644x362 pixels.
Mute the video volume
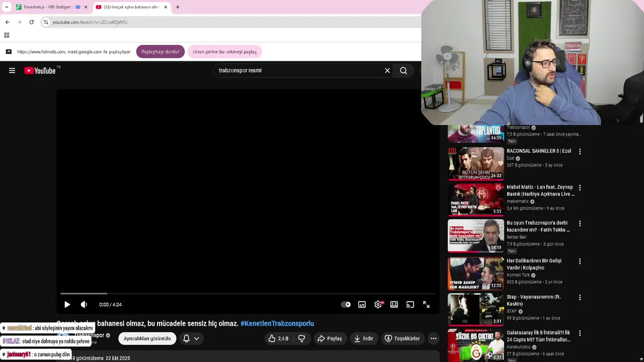(x=84, y=305)
